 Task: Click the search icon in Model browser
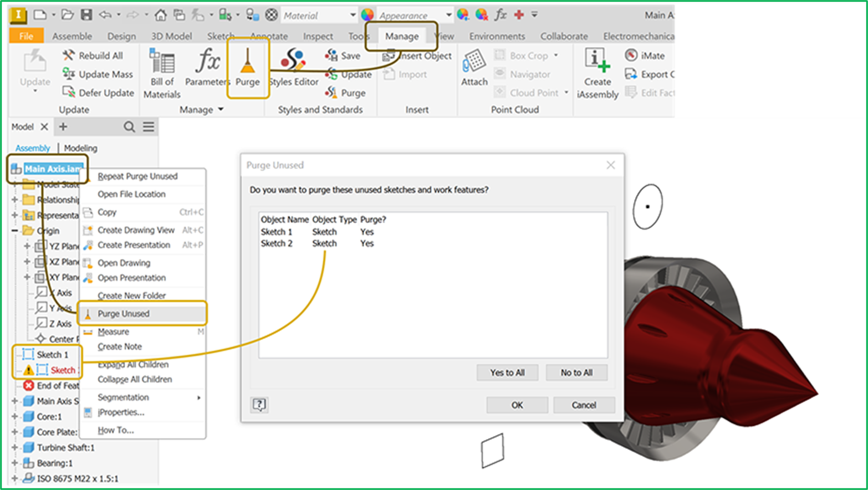(129, 127)
